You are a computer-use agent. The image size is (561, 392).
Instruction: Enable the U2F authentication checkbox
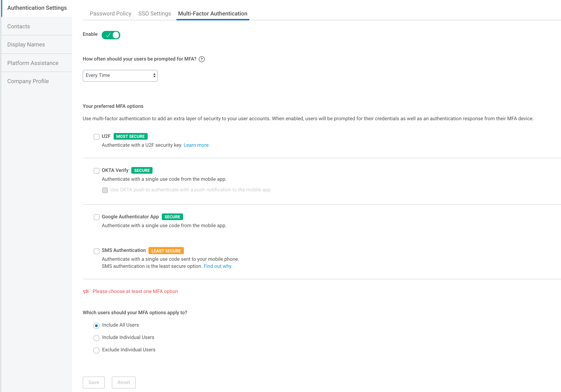click(96, 136)
